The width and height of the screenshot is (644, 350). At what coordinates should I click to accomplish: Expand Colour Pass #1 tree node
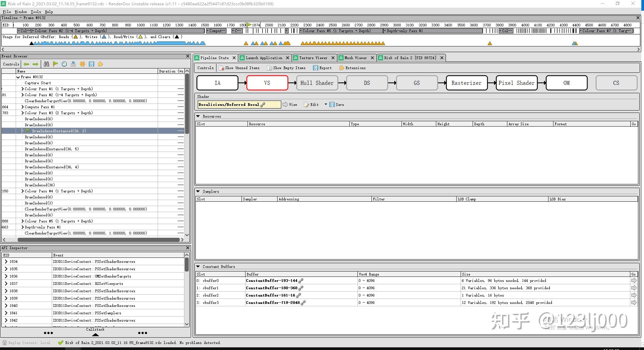coord(22,89)
